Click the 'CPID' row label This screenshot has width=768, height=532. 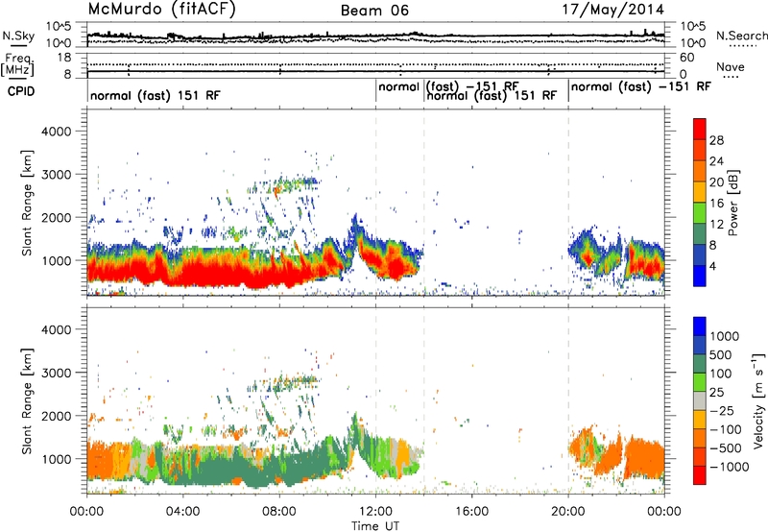tap(21, 91)
